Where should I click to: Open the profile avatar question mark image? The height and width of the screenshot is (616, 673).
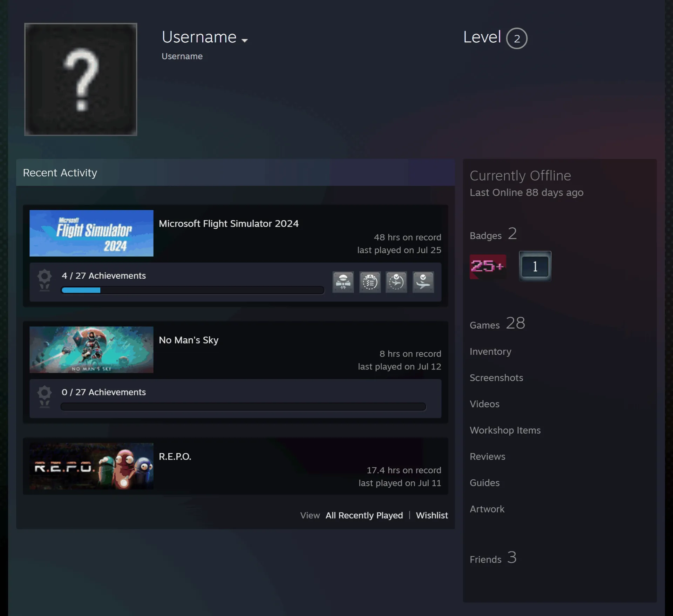81,79
